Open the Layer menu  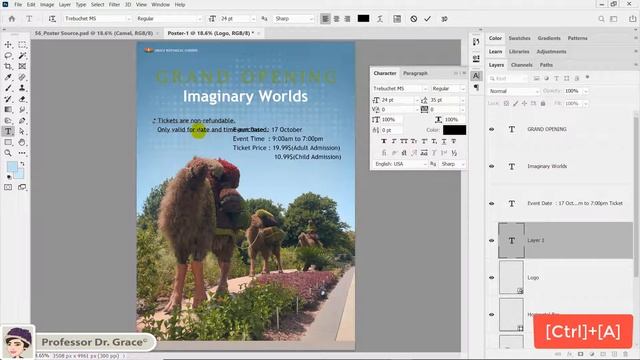click(x=64, y=4)
